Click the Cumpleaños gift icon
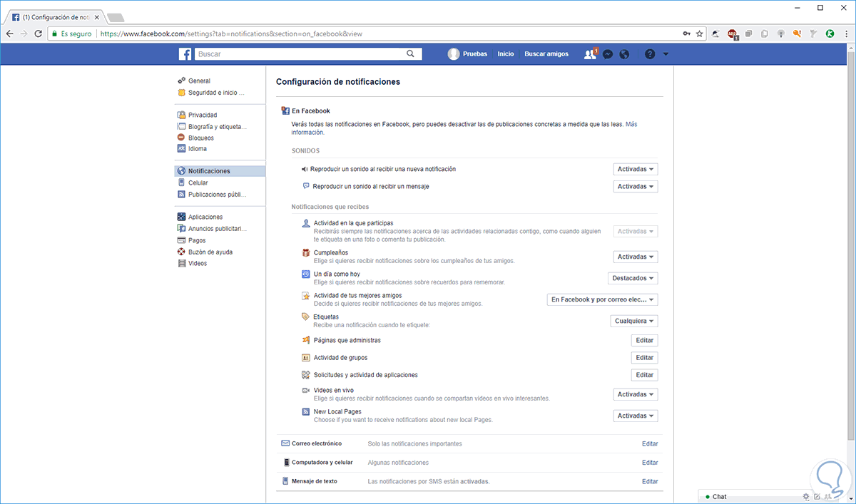Viewport: 856px width, 504px height. click(306, 253)
